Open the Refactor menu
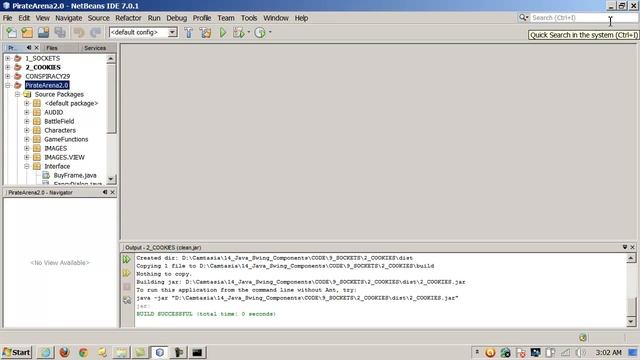This screenshot has height=360, width=640. coord(128,18)
